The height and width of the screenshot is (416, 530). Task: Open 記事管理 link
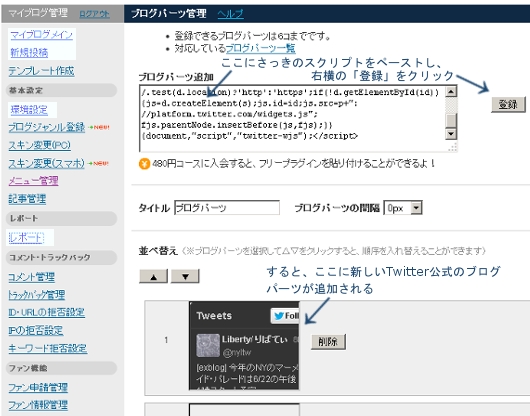point(27,199)
